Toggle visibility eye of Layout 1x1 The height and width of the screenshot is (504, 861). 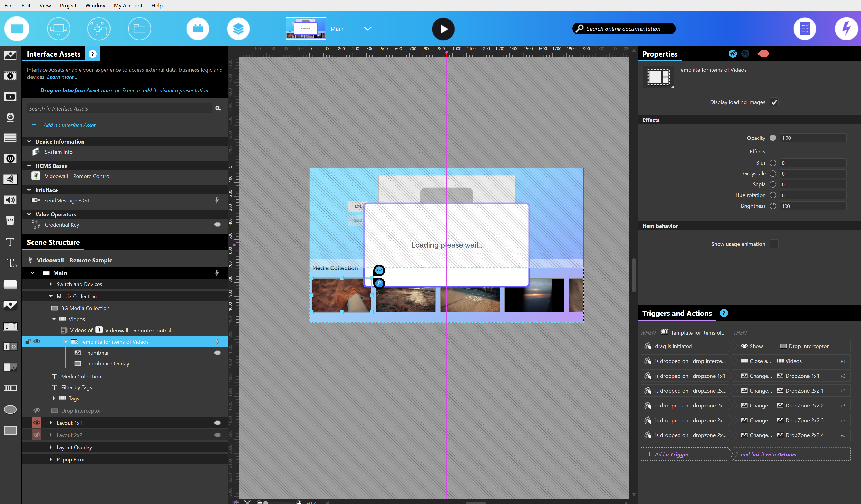click(37, 423)
